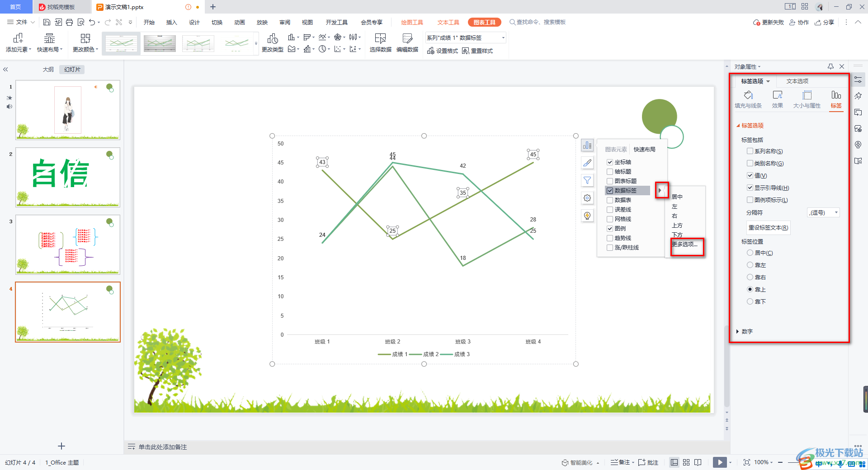The image size is (868, 470).
Task: Select Center (居中) label position radio
Action: pyautogui.click(x=750, y=253)
